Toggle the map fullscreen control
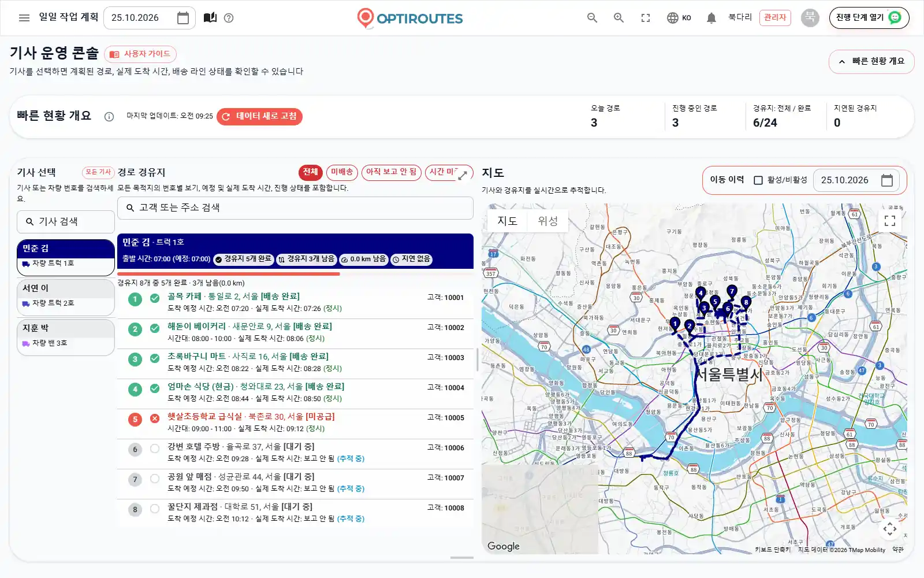Screen dimensions: 924x578 890,221
